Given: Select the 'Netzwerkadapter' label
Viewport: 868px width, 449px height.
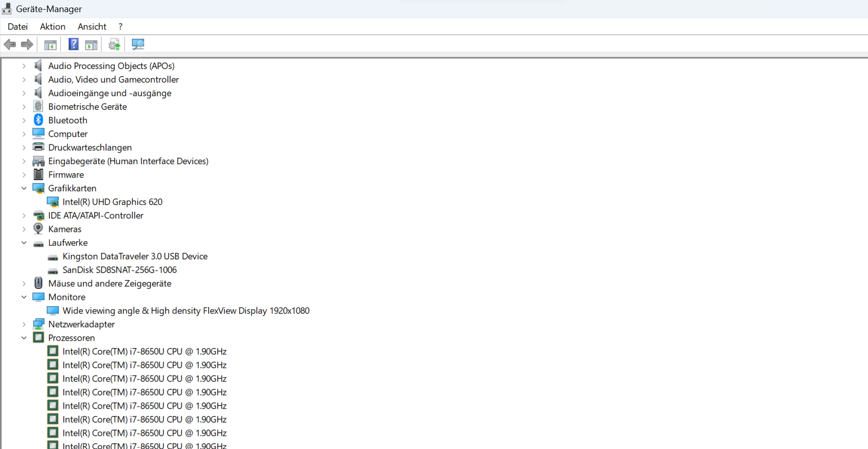Looking at the screenshot, I should tap(81, 324).
